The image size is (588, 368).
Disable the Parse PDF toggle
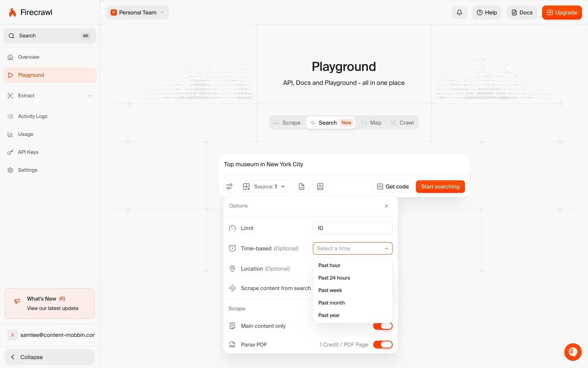point(383,344)
